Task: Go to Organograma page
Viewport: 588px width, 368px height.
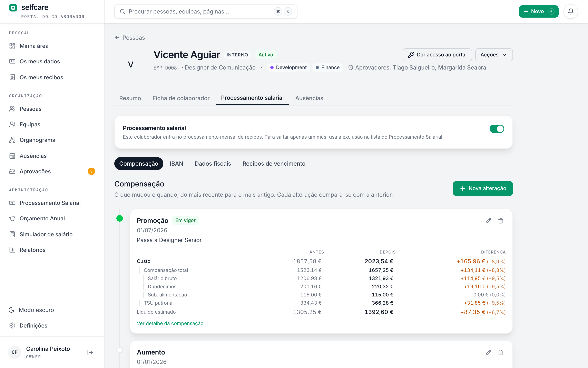Action: pyautogui.click(x=52, y=140)
